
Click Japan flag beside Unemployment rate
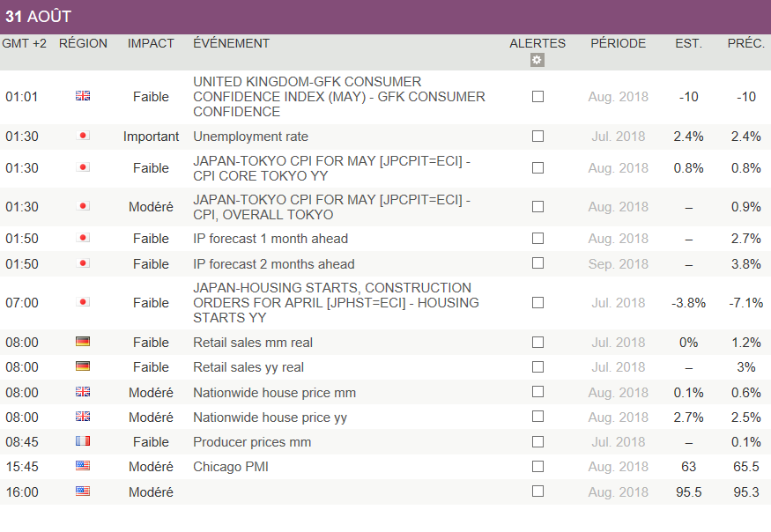click(83, 137)
